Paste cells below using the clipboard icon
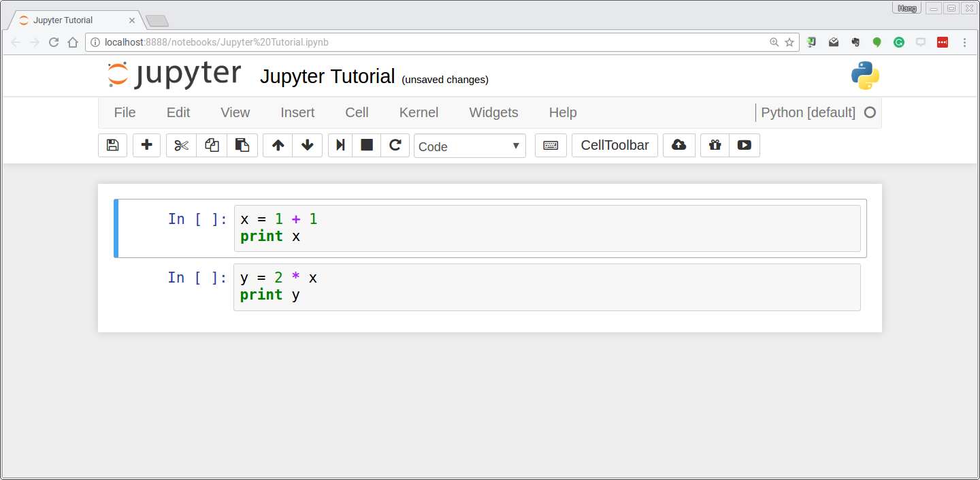The image size is (980, 480). (242, 145)
